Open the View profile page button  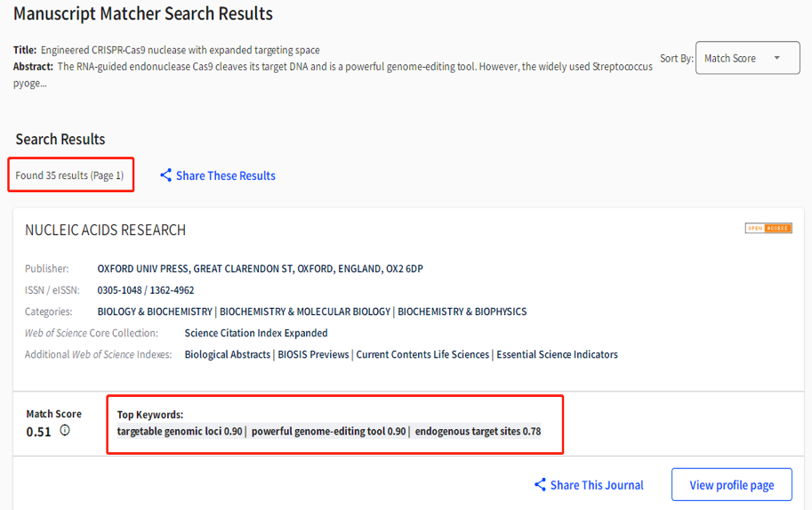click(731, 485)
